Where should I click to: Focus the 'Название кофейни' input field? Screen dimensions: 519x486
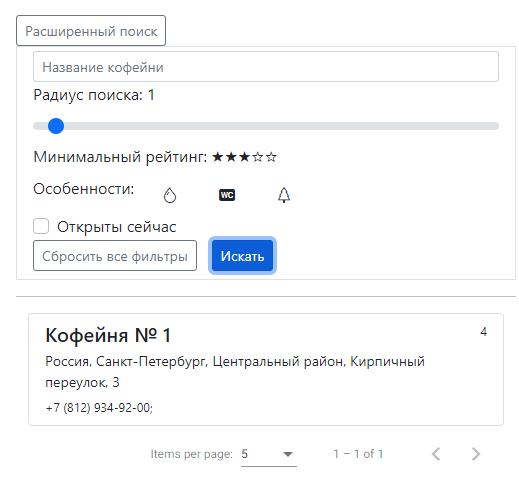coord(266,67)
